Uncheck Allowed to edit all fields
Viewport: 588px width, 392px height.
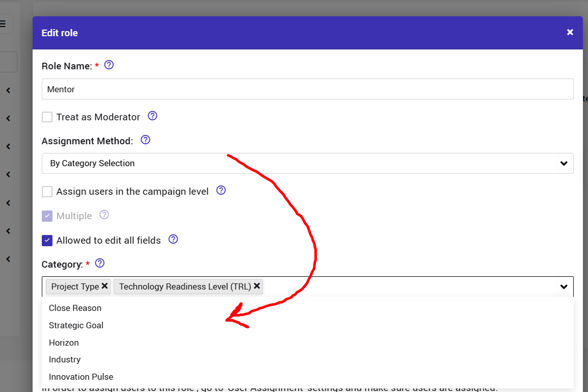(x=47, y=241)
